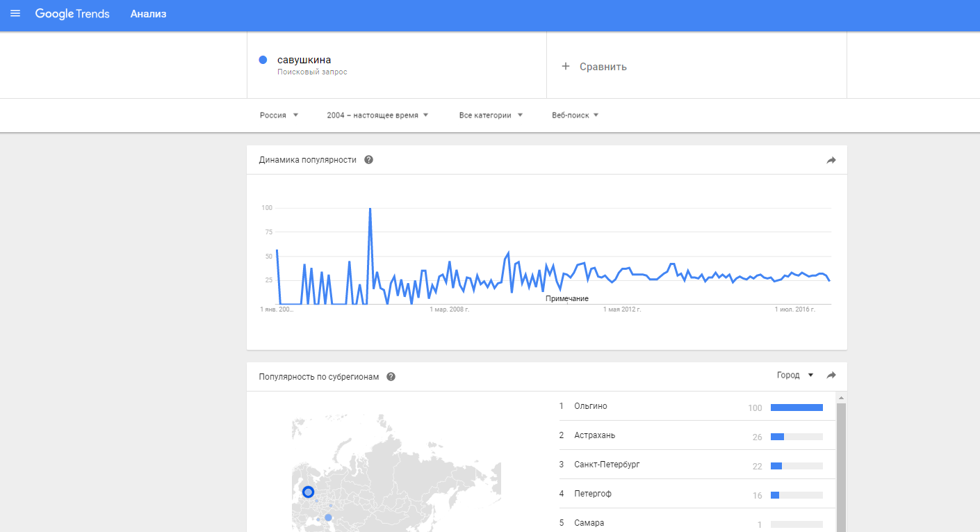Expand the 2004 – настоящее время time range
The width and height of the screenshot is (980, 532).
tap(377, 115)
